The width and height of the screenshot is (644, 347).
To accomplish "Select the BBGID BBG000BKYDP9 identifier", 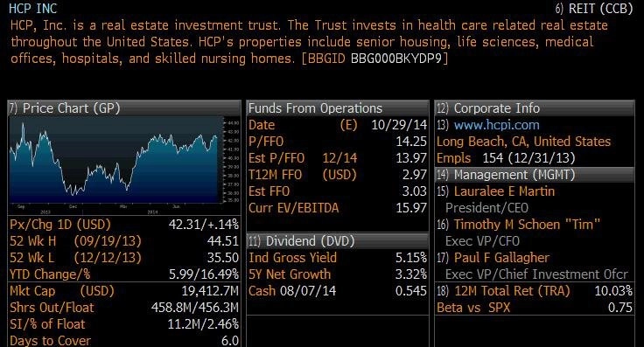I will [x=374, y=59].
